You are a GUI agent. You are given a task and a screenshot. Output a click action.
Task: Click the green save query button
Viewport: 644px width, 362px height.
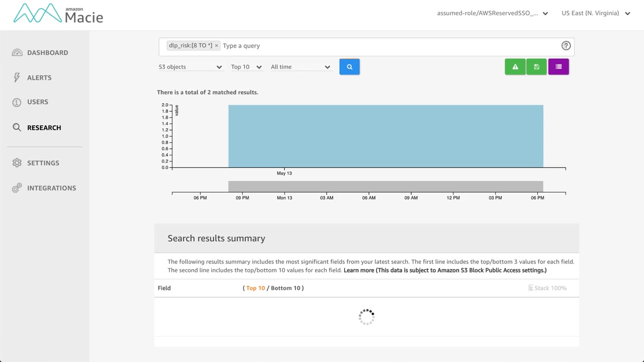coord(536,67)
